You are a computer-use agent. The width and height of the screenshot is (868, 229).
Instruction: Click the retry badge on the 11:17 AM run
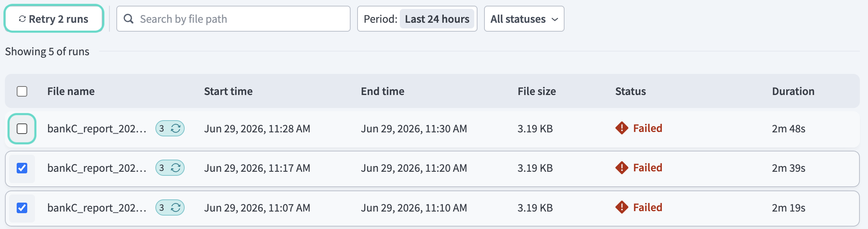(x=170, y=168)
